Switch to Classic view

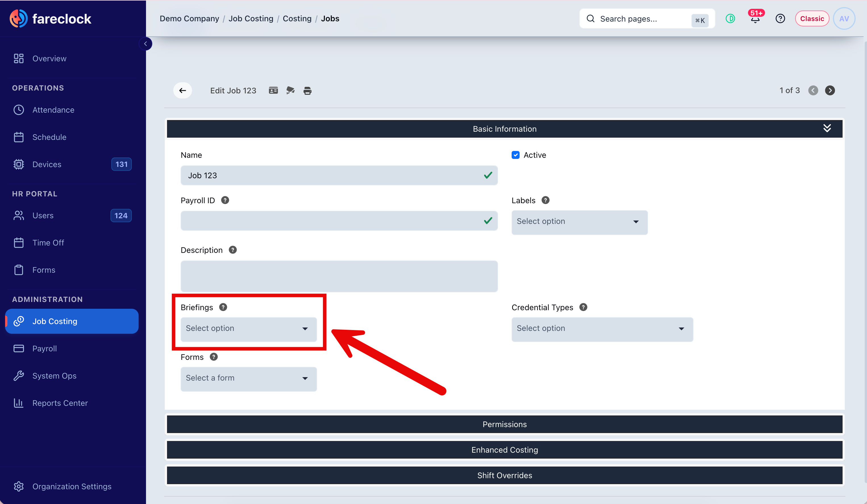(812, 18)
